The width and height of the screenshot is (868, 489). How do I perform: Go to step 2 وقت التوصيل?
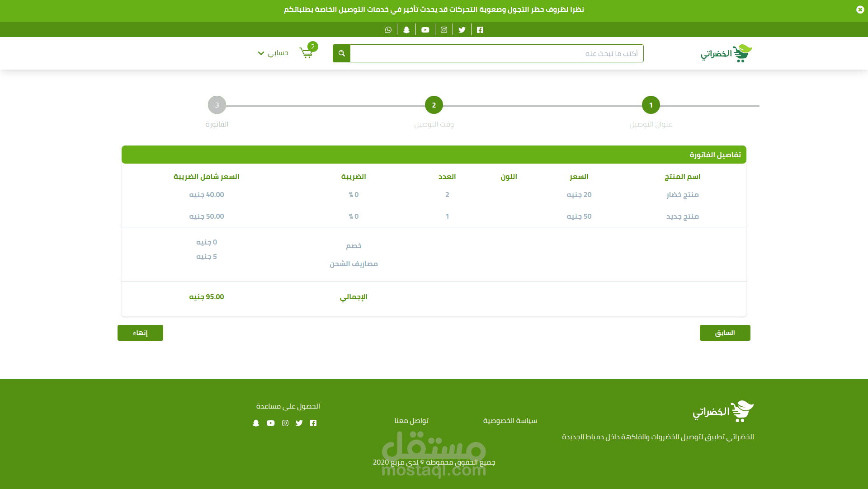[x=434, y=105]
